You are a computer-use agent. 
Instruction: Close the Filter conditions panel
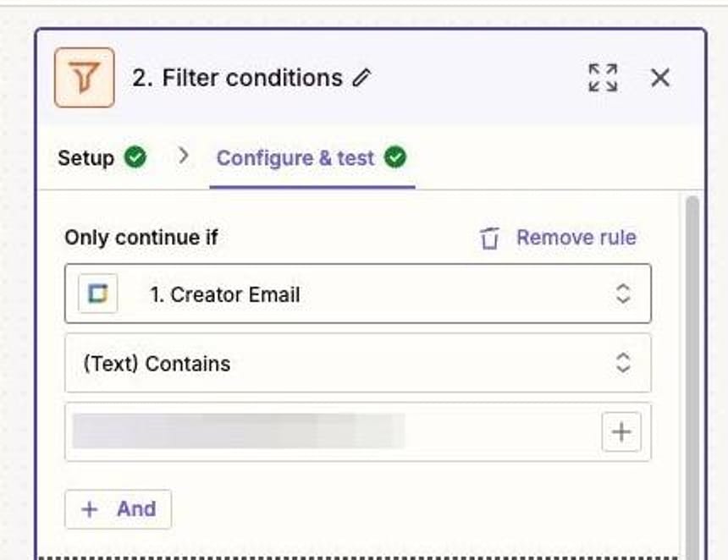point(661,77)
